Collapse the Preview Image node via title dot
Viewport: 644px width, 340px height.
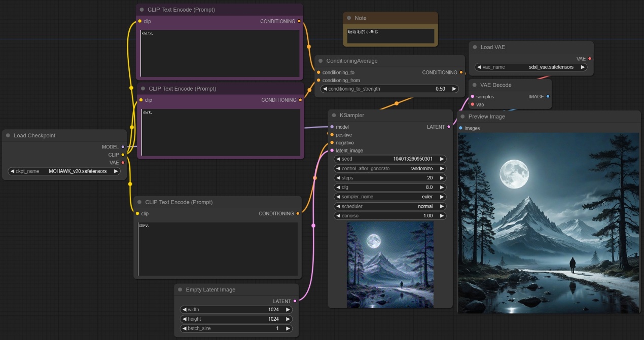[462, 117]
